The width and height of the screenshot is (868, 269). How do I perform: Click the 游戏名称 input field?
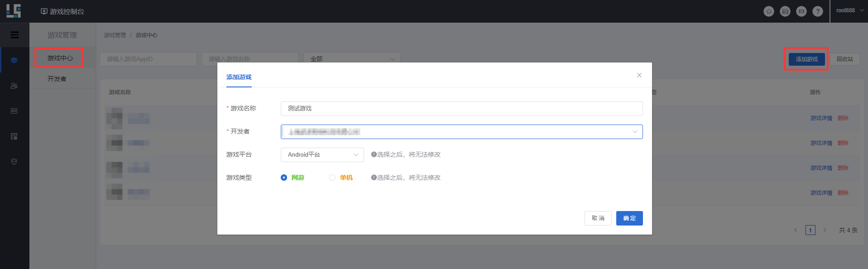tap(461, 109)
